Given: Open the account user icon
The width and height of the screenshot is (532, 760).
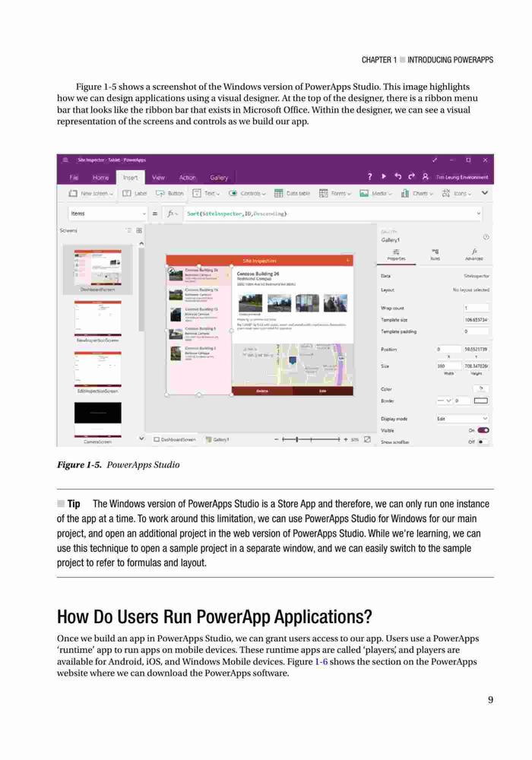Looking at the screenshot, I should tap(425, 176).
